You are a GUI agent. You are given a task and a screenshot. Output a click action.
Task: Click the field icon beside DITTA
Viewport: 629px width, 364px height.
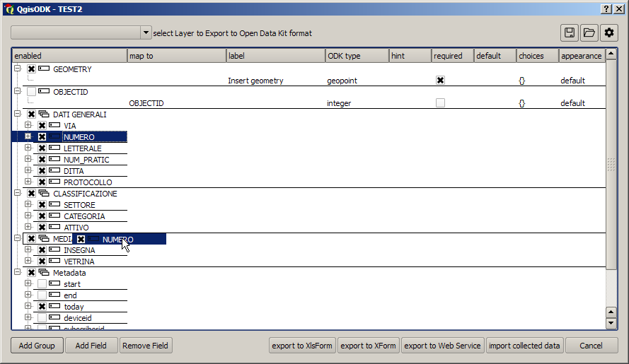click(x=54, y=171)
